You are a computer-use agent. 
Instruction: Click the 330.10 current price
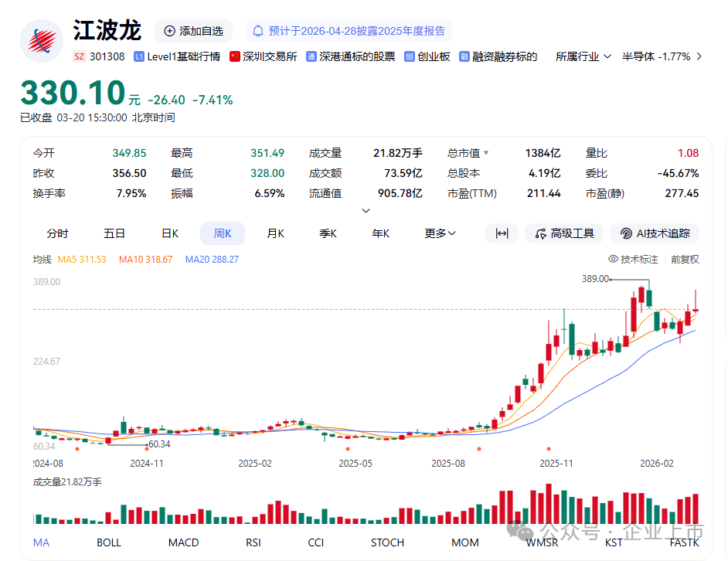73,93
